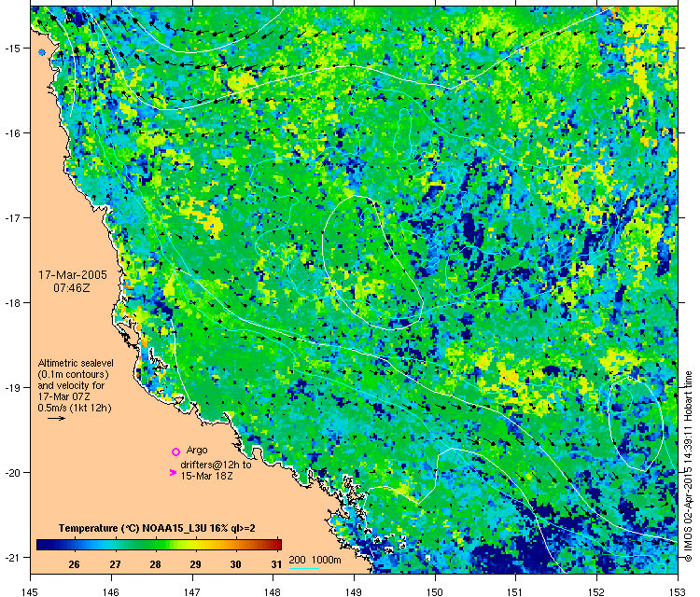Viewport: 700px width, 597px height.
Task: Click the color bar value 31
Action: [x=276, y=564]
